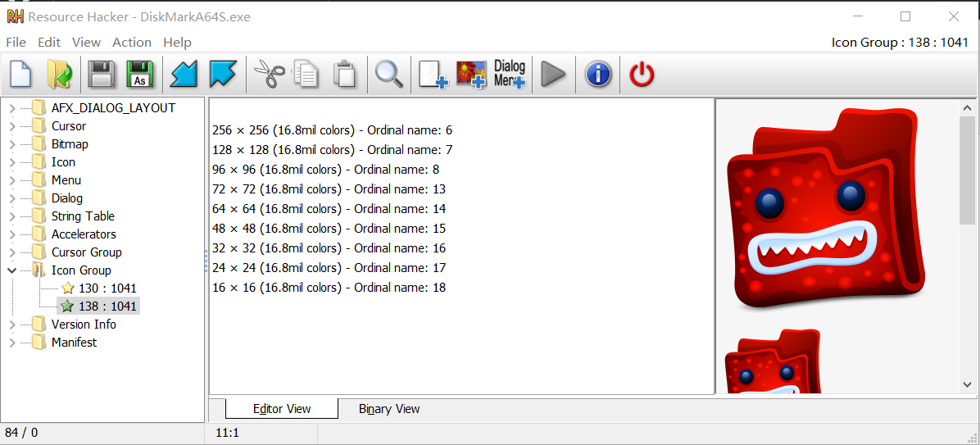Select the Version Info folder label

point(84,325)
